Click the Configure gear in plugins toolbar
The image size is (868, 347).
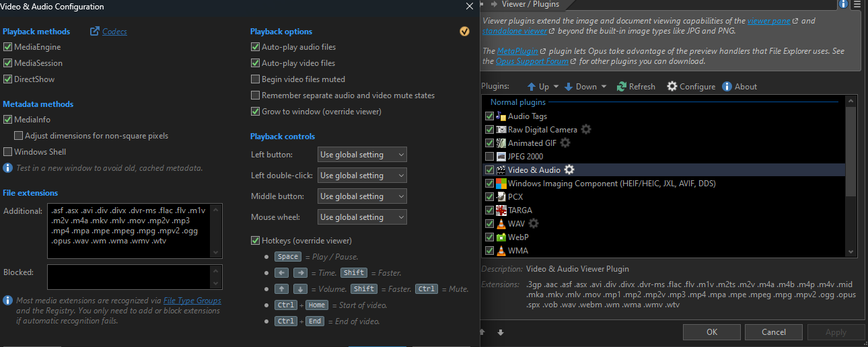(x=672, y=87)
